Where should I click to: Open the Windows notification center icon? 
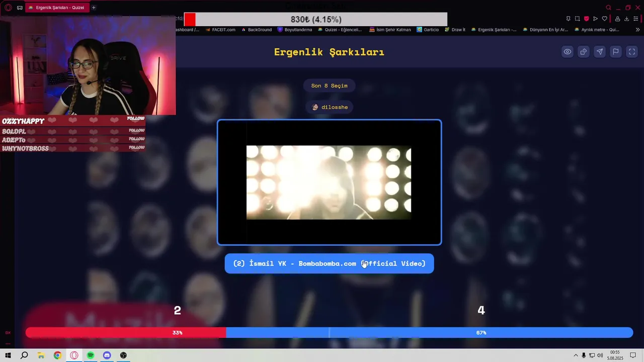(x=633, y=355)
